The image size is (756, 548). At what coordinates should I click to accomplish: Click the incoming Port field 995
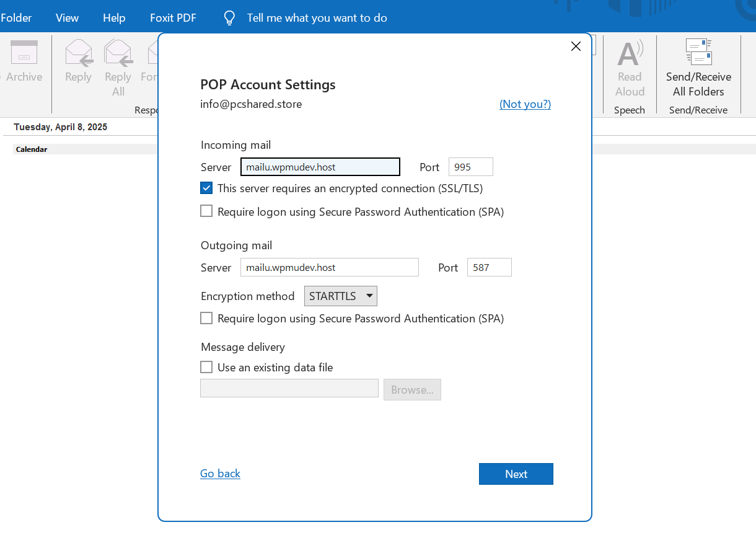click(x=471, y=167)
